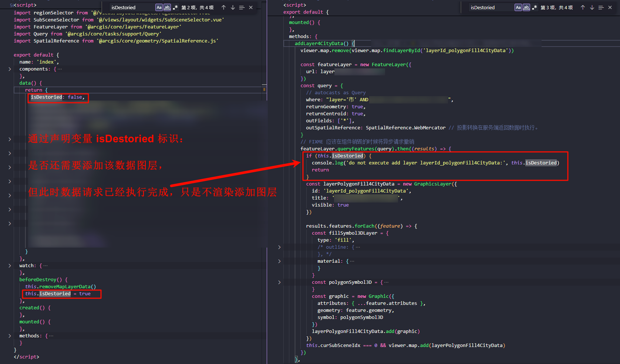The height and width of the screenshot is (364, 620).
Task: Click the console.log 'do not execute' line
Action: pos(435,163)
